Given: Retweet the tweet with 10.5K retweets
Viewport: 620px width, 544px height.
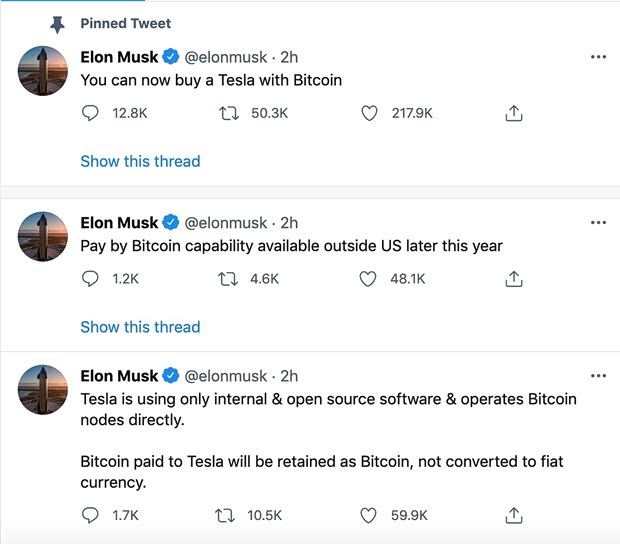Looking at the screenshot, I should pyautogui.click(x=226, y=515).
